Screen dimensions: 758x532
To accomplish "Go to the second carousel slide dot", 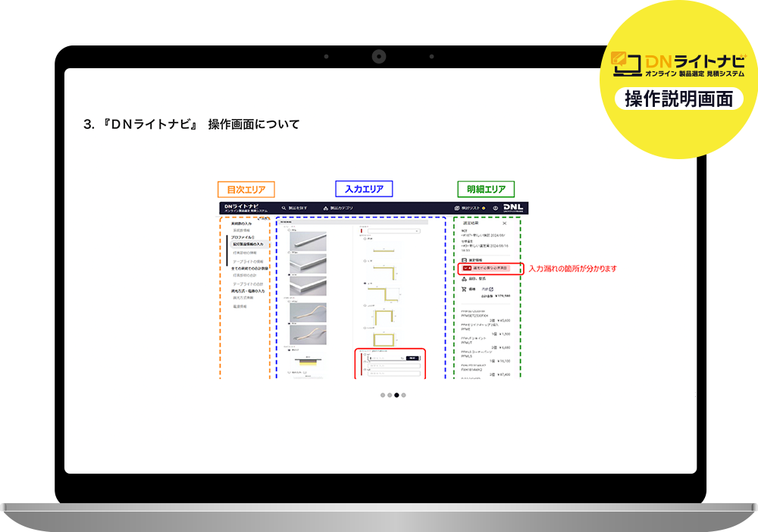I will point(390,396).
